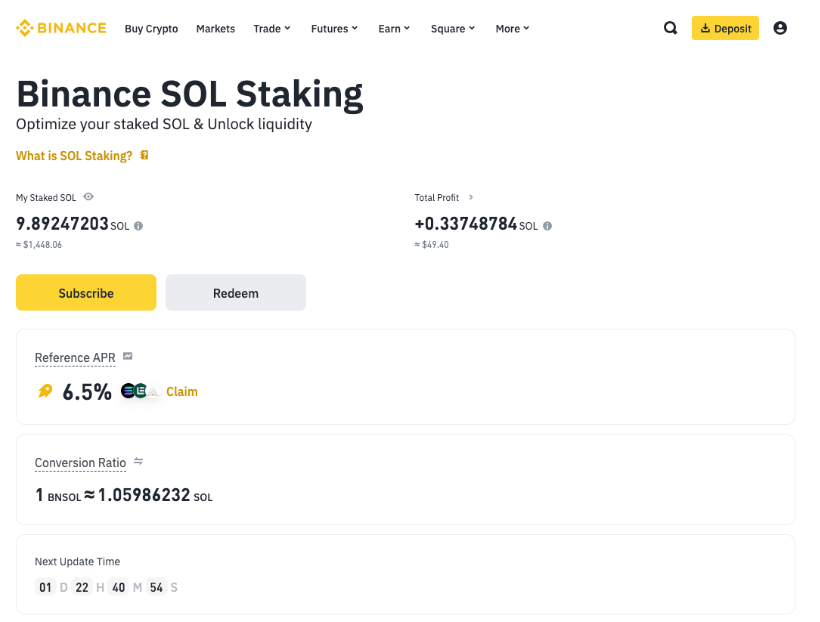Click the book icon beside What is SOL Staking
820x622 pixels.
tap(145, 156)
